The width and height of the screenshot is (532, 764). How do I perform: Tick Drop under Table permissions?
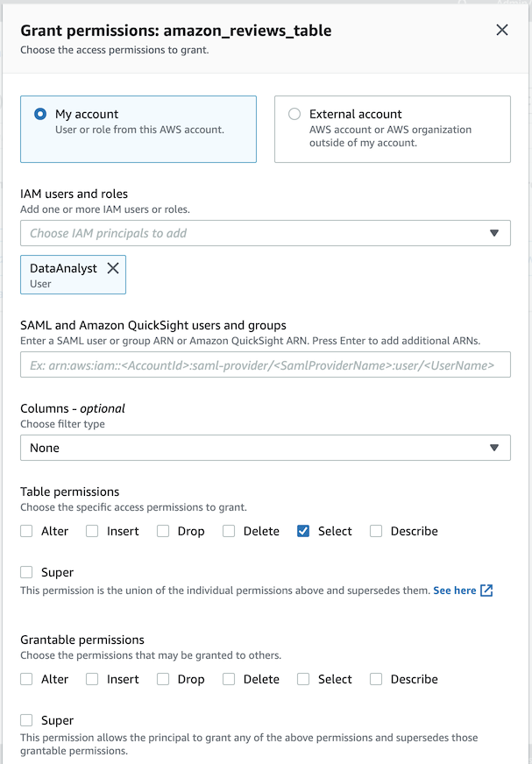pos(163,531)
